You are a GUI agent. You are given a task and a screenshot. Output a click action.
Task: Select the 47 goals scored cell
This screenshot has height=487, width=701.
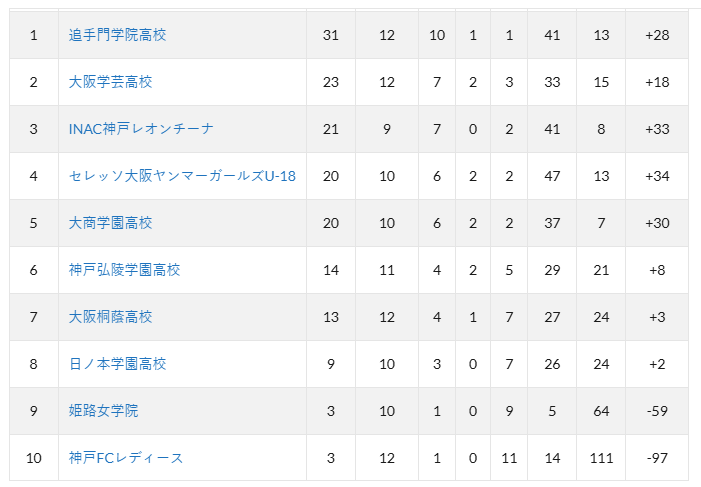tap(552, 176)
